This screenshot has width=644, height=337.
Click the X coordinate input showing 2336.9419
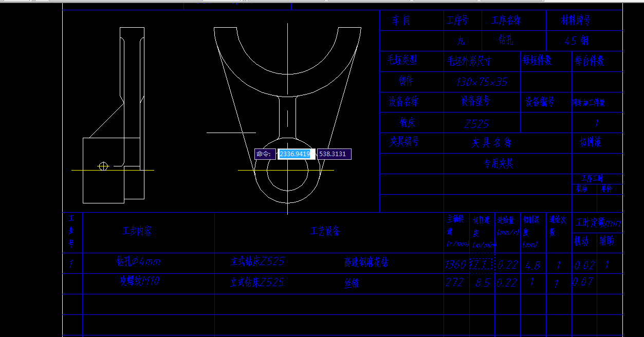point(296,154)
